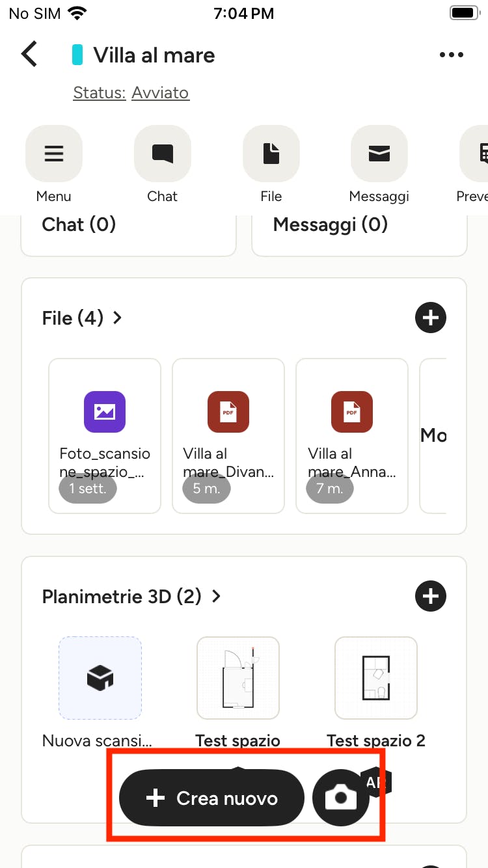Open the Chat bubble icon
This screenshot has width=488, height=868.
[162, 154]
